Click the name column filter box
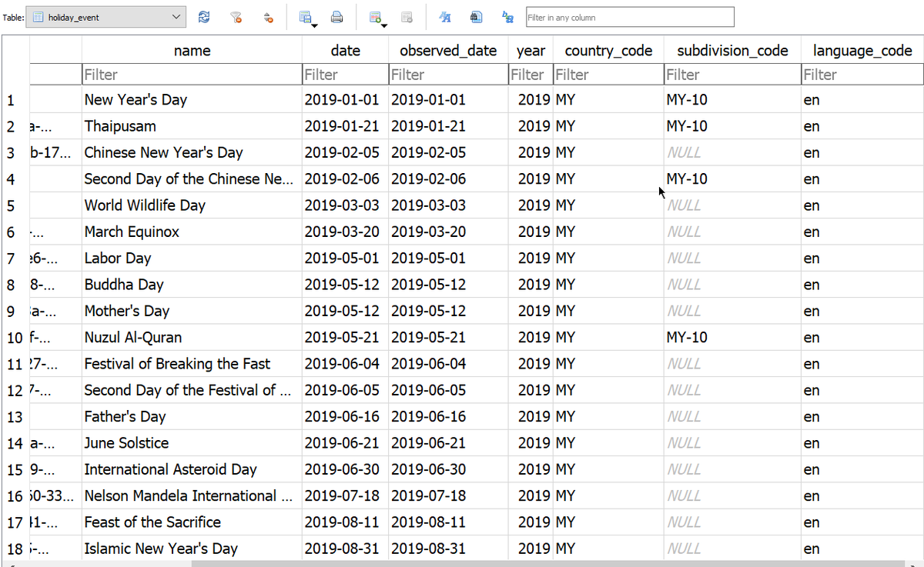Image resolution: width=924 pixels, height=567 pixels. 192,75
